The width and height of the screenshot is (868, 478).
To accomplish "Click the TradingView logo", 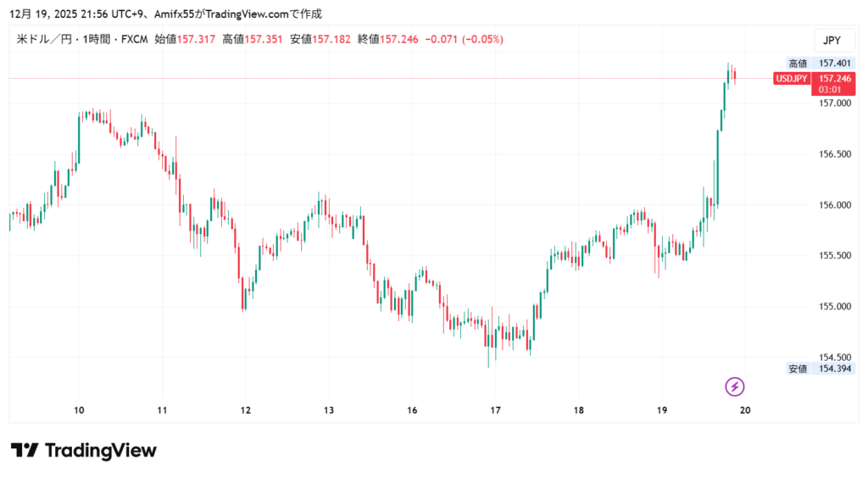I will [83, 450].
